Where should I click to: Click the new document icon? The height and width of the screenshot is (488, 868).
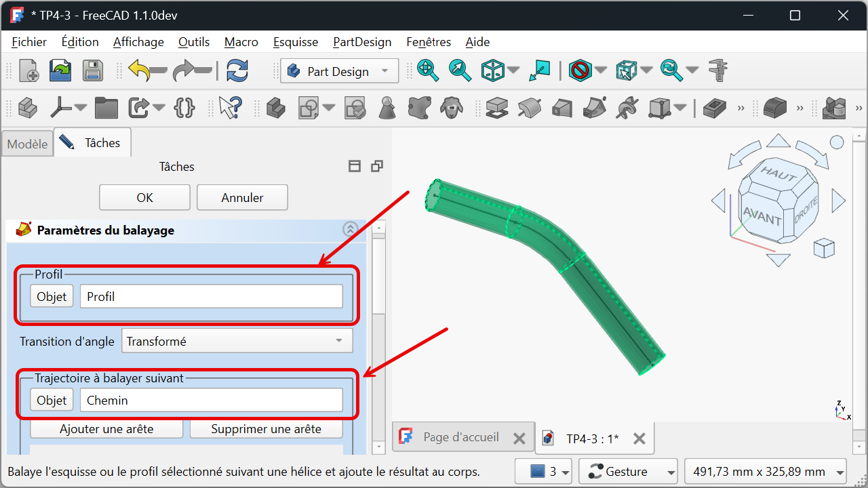click(x=28, y=70)
